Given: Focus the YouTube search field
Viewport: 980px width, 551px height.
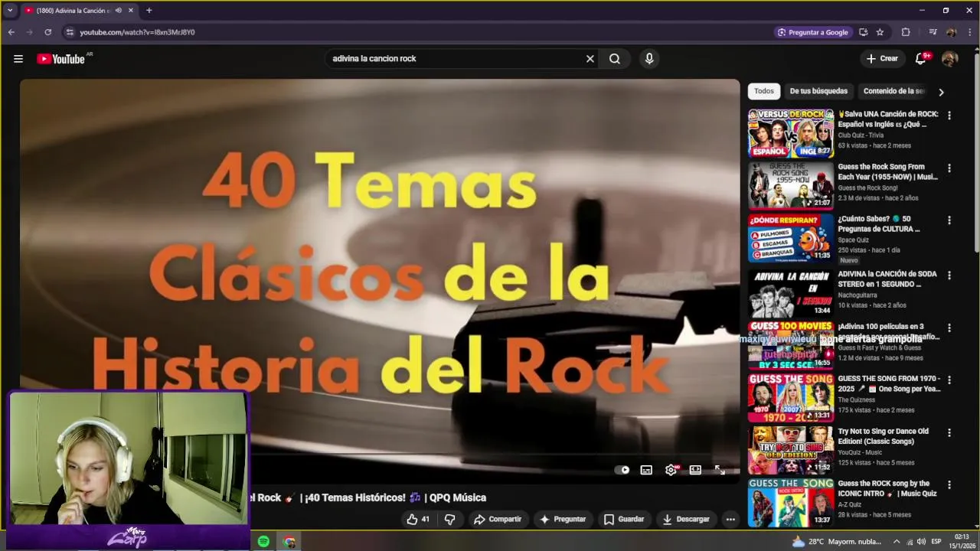Looking at the screenshot, I should pos(456,59).
